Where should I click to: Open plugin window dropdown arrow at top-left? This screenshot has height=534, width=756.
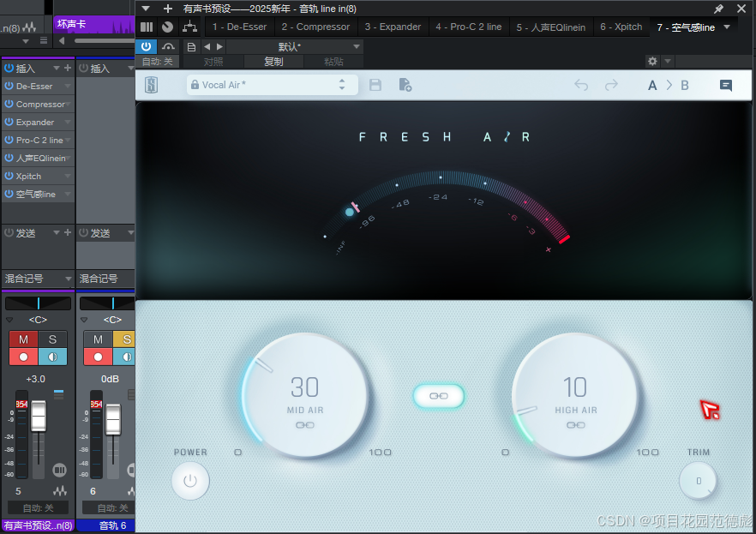(x=146, y=9)
